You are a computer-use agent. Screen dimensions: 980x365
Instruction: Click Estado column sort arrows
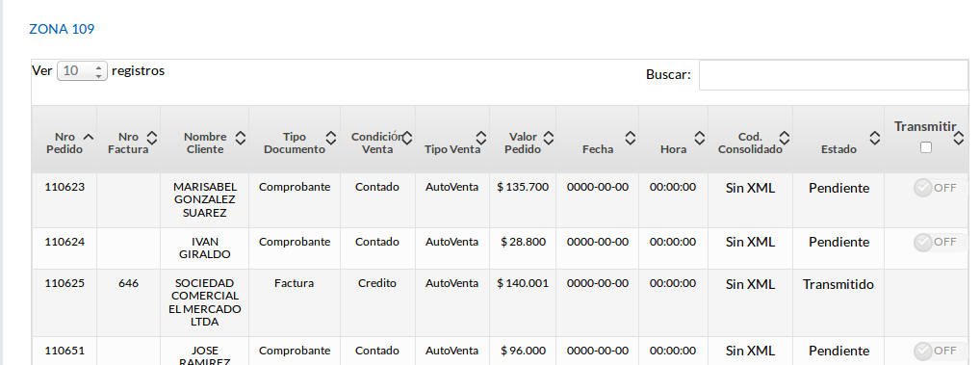click(x=875, y=138)
